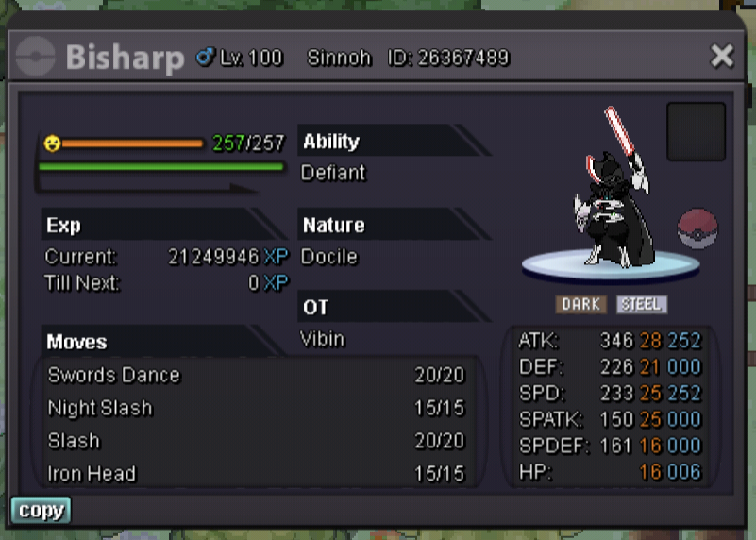Screen dimensions: 756x540
Task: Click the yellow happiness face icon
Action: (x=52, y=143)
